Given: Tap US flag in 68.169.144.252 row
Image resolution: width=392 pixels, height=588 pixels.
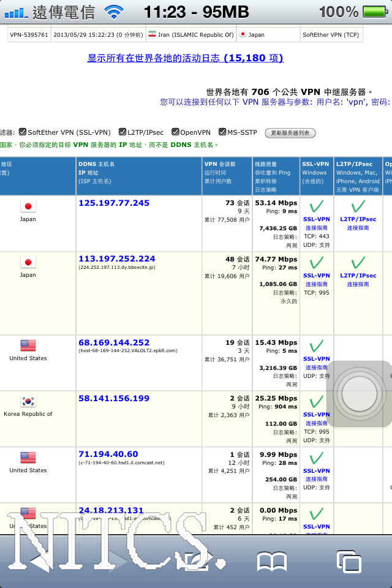Looking at the screenshot, I should (x=28, y=345).
